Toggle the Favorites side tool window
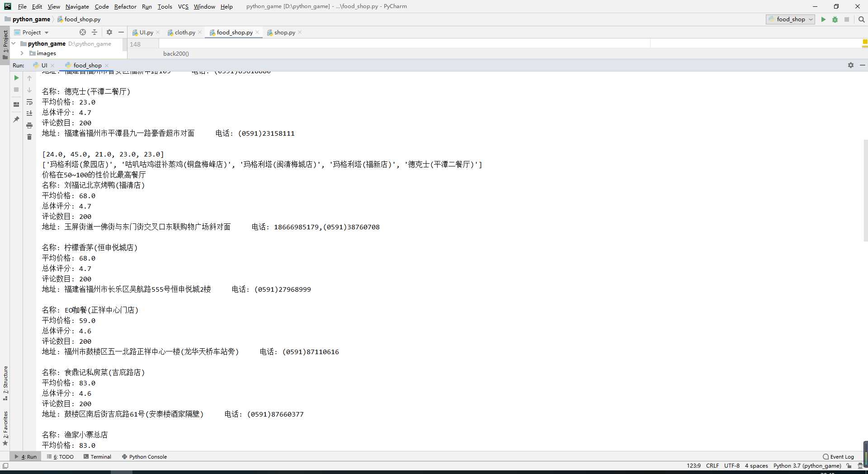 tap(5, 428)
